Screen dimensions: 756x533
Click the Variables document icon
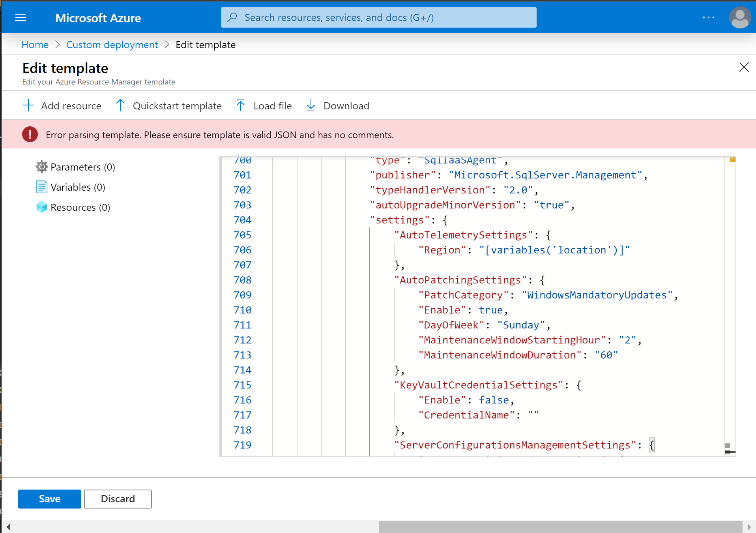tap(41, 187)
